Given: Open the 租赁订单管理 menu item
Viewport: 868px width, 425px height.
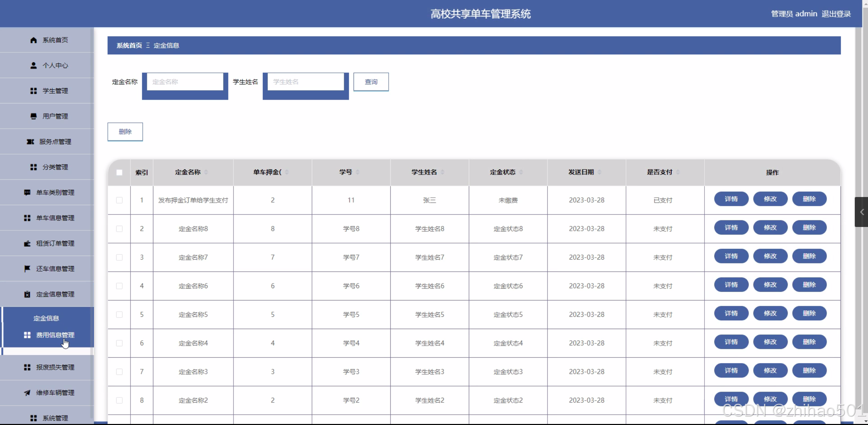Looking at the screenshot, I should tap(55, 243).
